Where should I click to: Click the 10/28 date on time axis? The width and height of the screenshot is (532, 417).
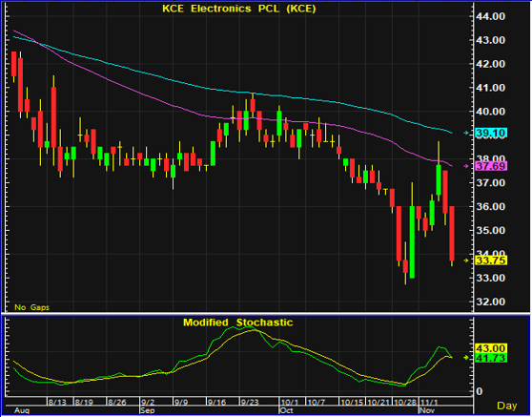point(405,403)
